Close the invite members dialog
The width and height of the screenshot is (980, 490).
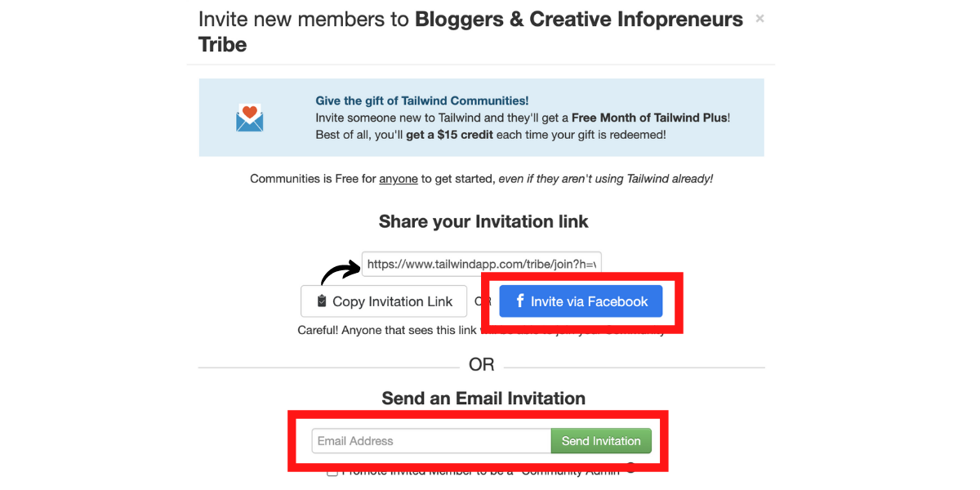(759, 19)
